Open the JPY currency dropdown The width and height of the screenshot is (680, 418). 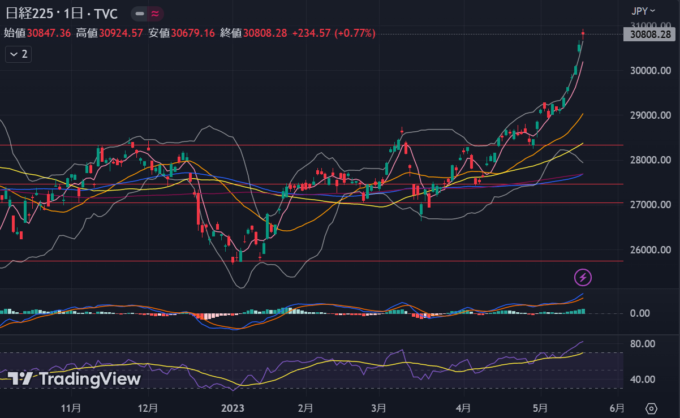tap(642, 11)
